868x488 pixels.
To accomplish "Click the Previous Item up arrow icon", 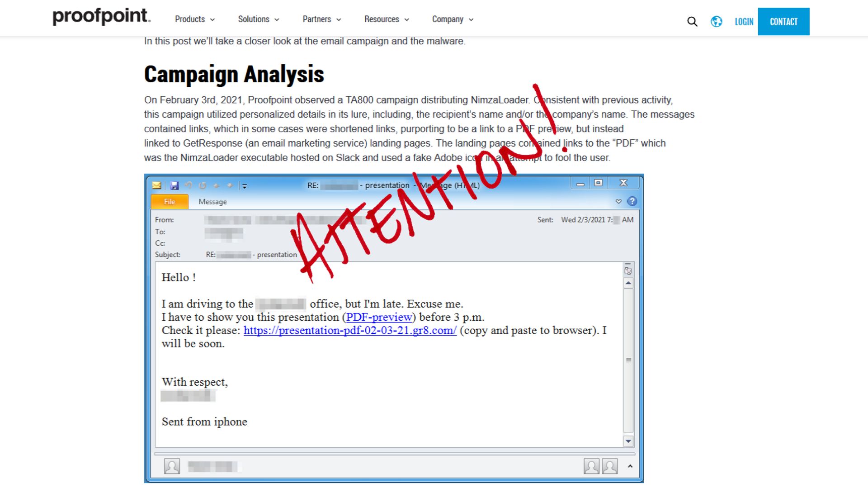I will (216, 185).
